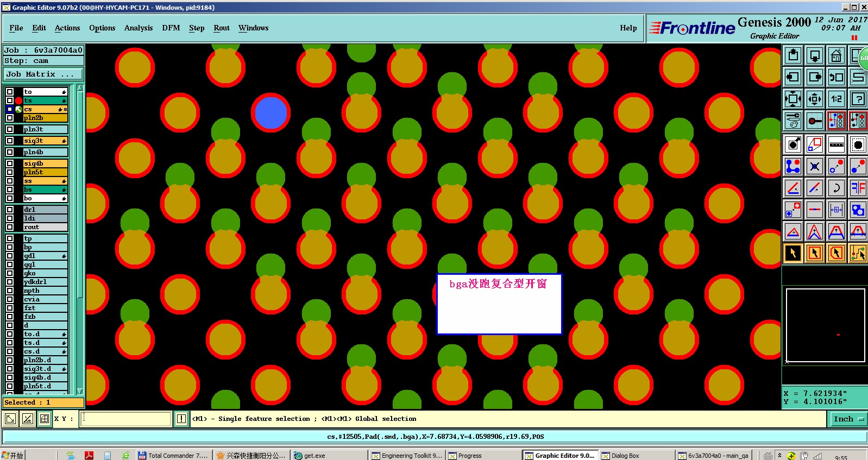This screenshot has height=460, width=868.
Task: Open the wrench and palette display settings icon
Action: [793, 121]
